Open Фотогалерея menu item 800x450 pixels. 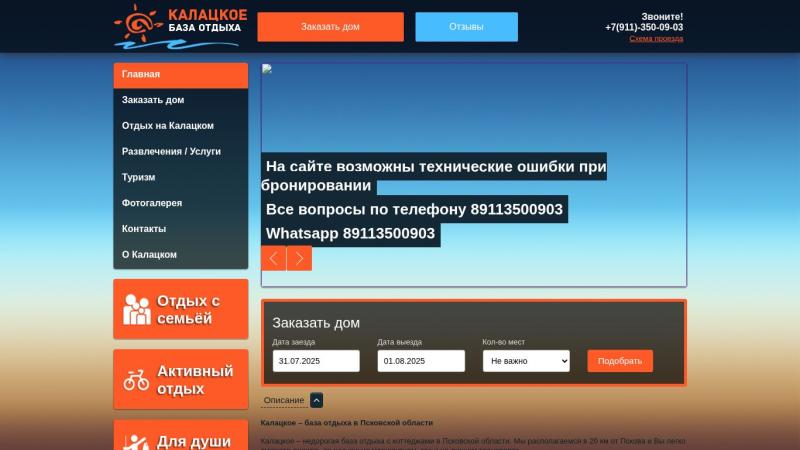(x=181, y=203)
